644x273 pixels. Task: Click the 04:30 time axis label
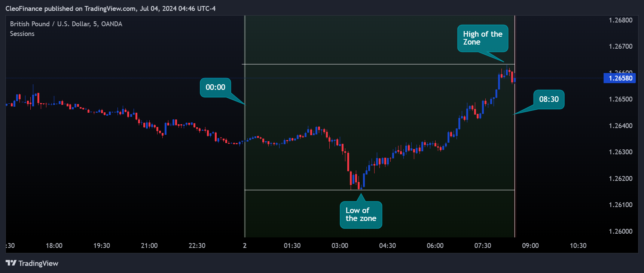[387, 246]
